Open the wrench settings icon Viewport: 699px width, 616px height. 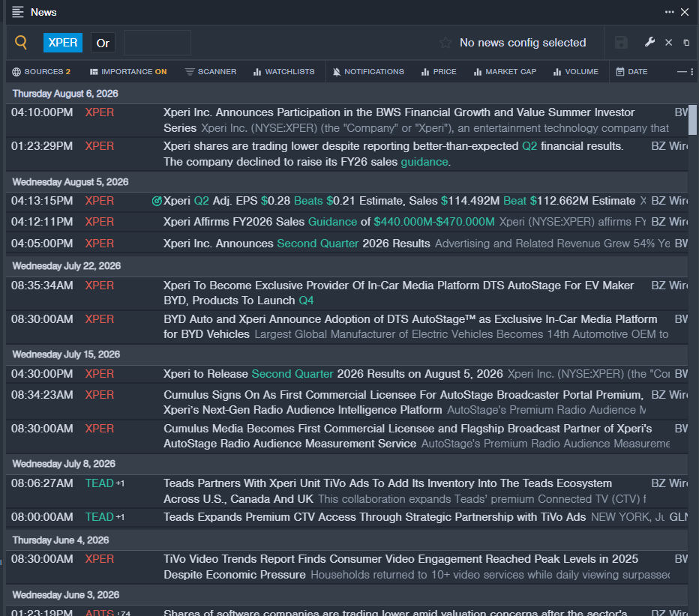point(649,42)
